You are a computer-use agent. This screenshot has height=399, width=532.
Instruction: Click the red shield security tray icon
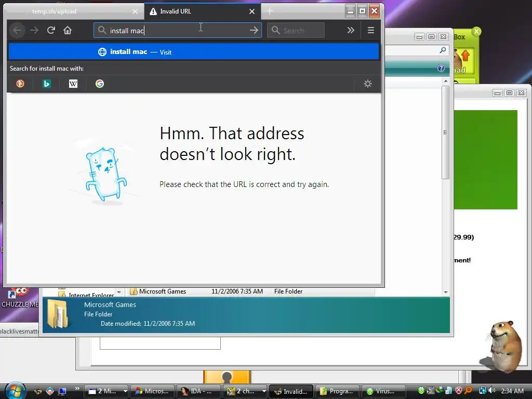click(x=459, y=391)
